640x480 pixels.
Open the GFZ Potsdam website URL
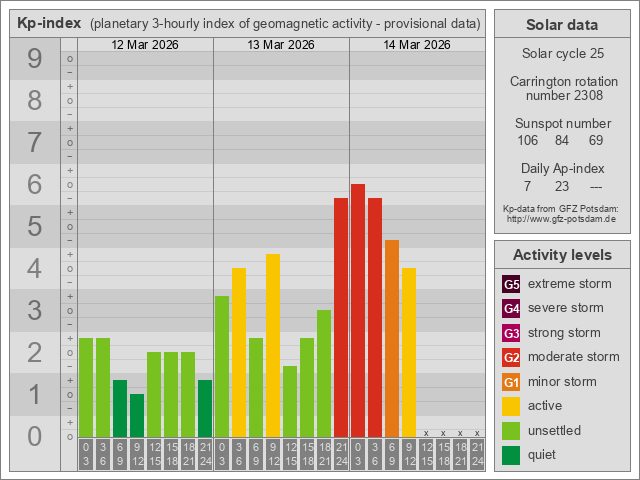click(561, 218)
